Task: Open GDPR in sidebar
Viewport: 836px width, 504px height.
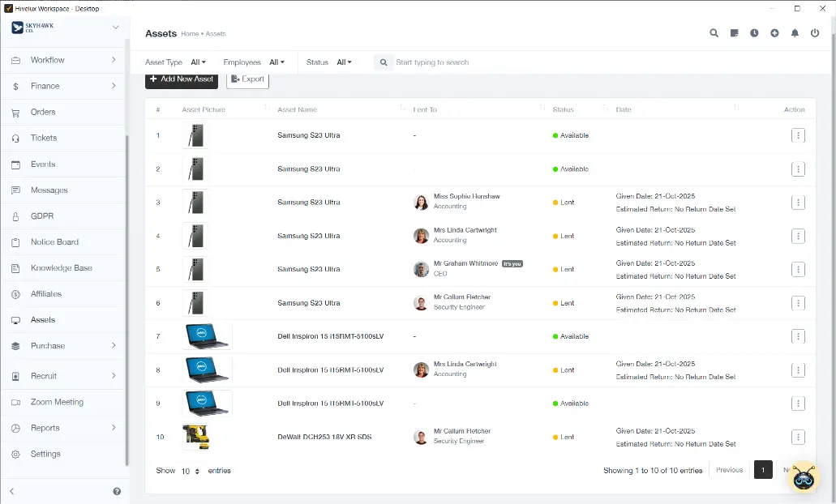Action: [63, 216]
